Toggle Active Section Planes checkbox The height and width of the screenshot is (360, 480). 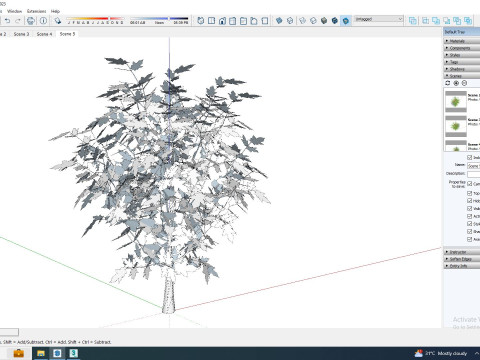(470, 216)
